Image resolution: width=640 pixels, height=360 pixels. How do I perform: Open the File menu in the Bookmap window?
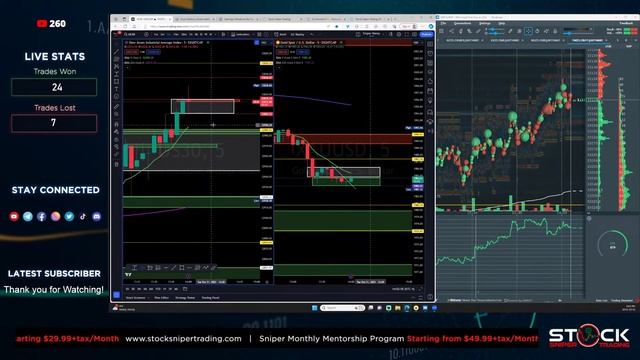(443, 23)
